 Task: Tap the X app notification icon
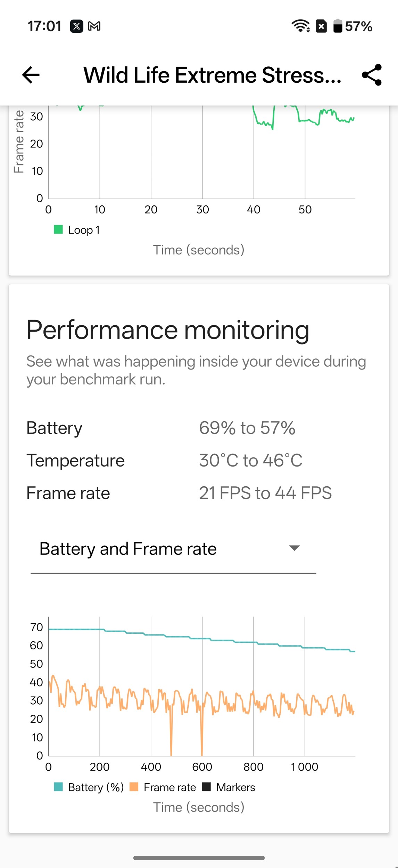(x=76, y=26)
